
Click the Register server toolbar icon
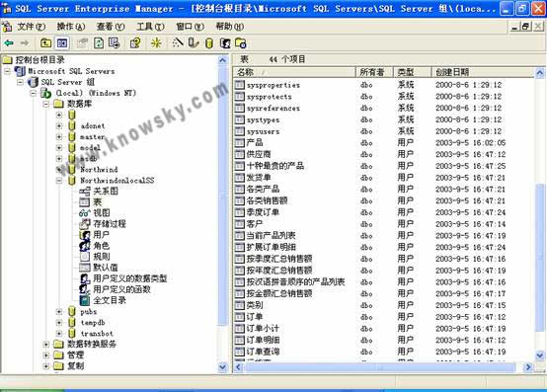pyautogui.click(x=194, y=43)
